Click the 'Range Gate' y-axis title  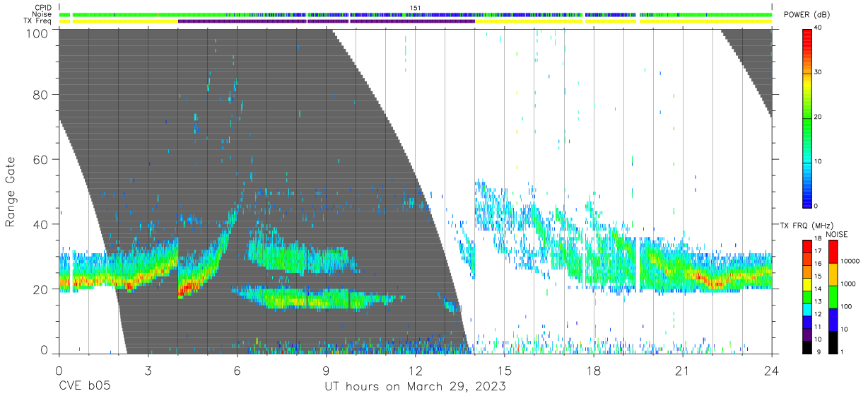click(x=11, y=192)
